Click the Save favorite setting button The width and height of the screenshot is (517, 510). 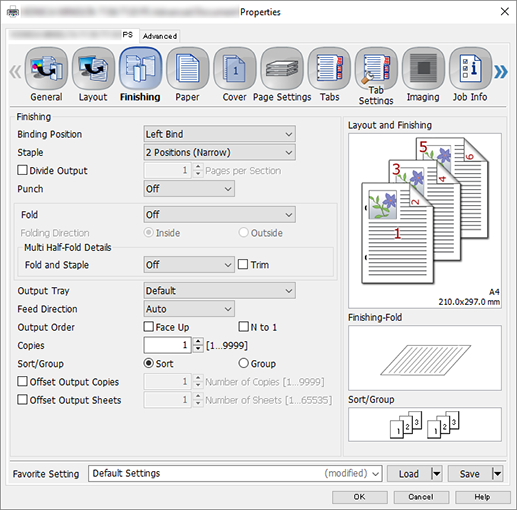coord(470,474)
